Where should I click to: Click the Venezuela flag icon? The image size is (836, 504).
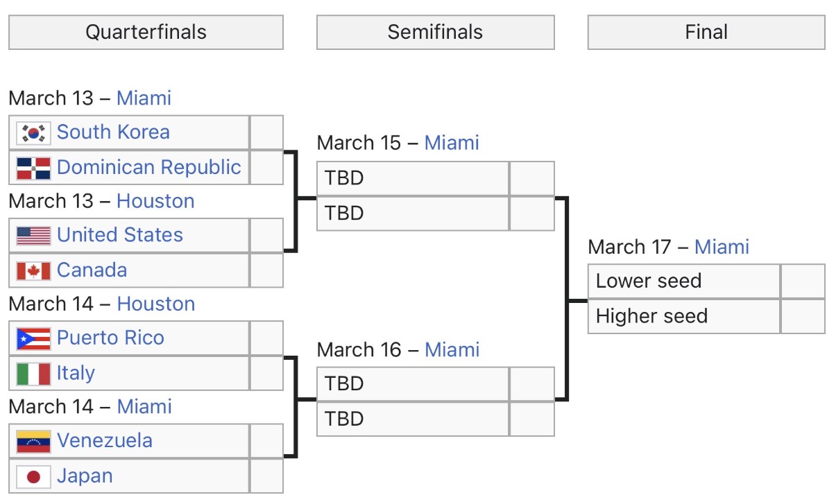33,441
